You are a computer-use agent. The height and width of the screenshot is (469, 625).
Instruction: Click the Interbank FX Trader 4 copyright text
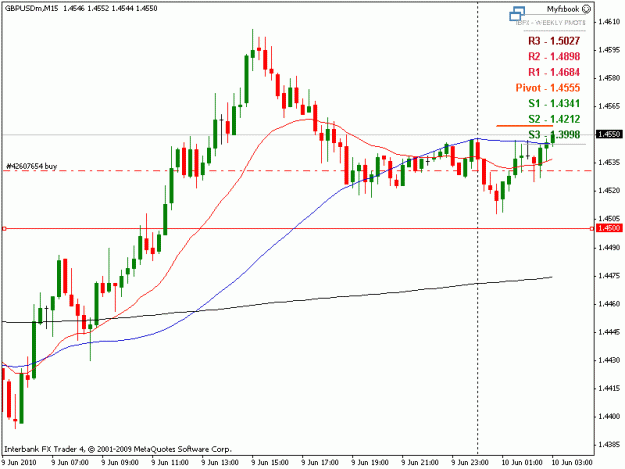coord(118,449)
